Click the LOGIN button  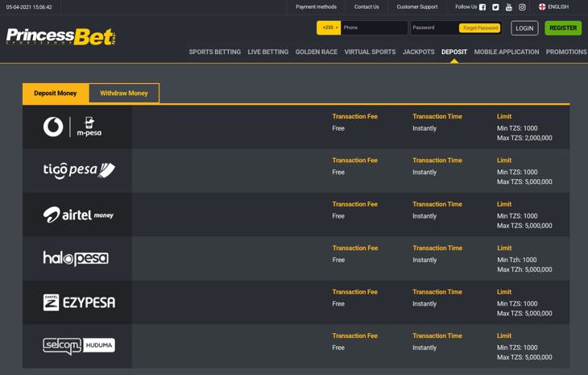pyautogui.click(x=524, y=28)
